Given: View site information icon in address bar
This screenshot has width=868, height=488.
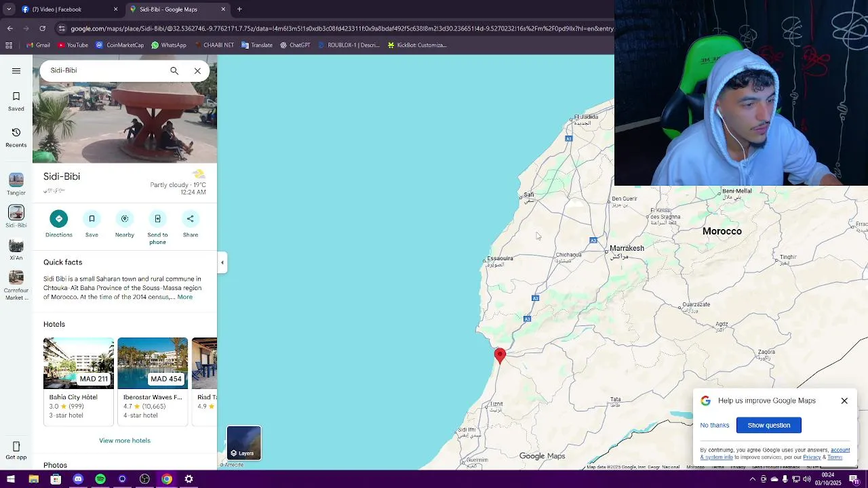Looking at the screenshot, I should coord(62,28).
